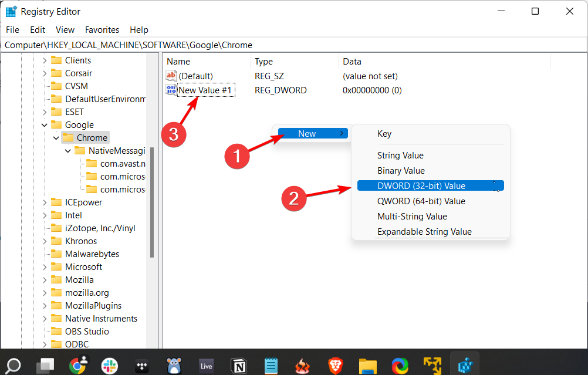This screenshot has height=375, width=588.
Task: Open Ableton Live from the taskbar
Action: 206,366
